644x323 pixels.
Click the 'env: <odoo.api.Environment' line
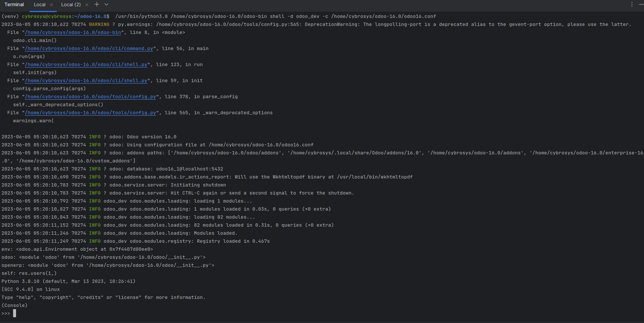pyautogui.click(x=77, y=249)
